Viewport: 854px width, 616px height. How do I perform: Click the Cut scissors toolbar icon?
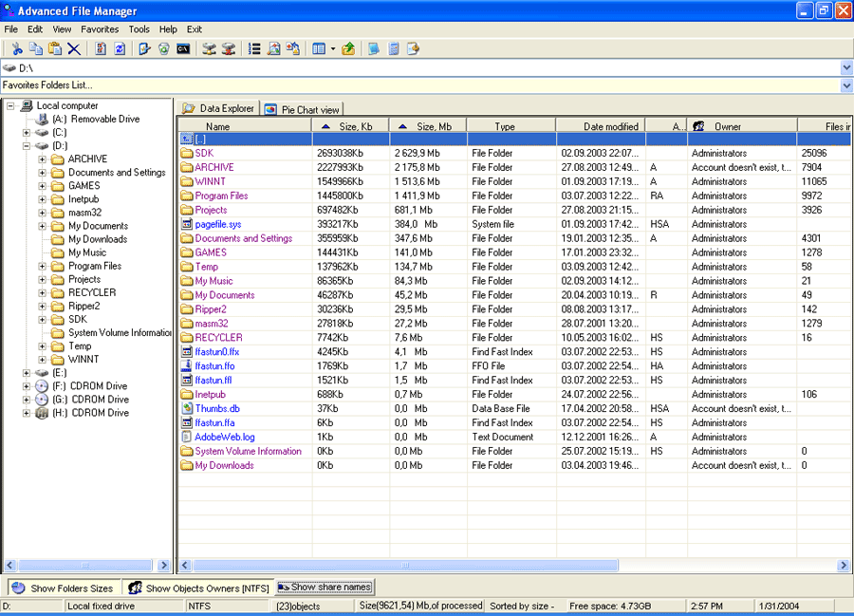point(16,48)
